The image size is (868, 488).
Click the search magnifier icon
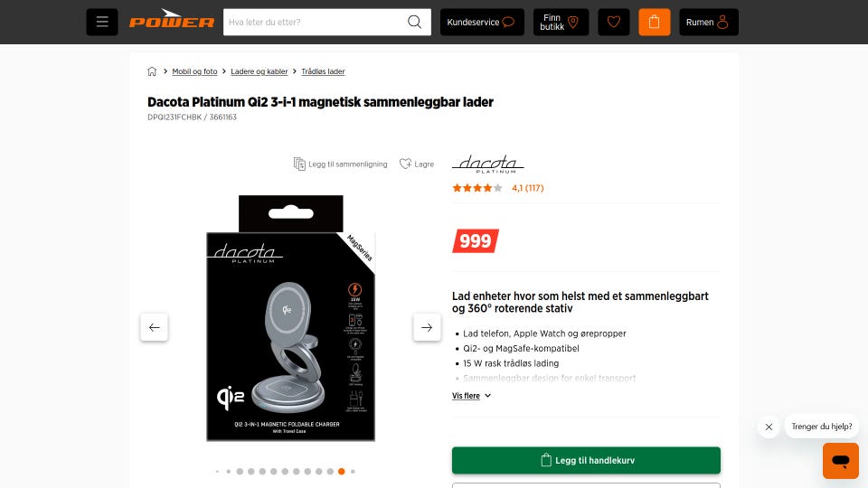[x=414, y=22]
